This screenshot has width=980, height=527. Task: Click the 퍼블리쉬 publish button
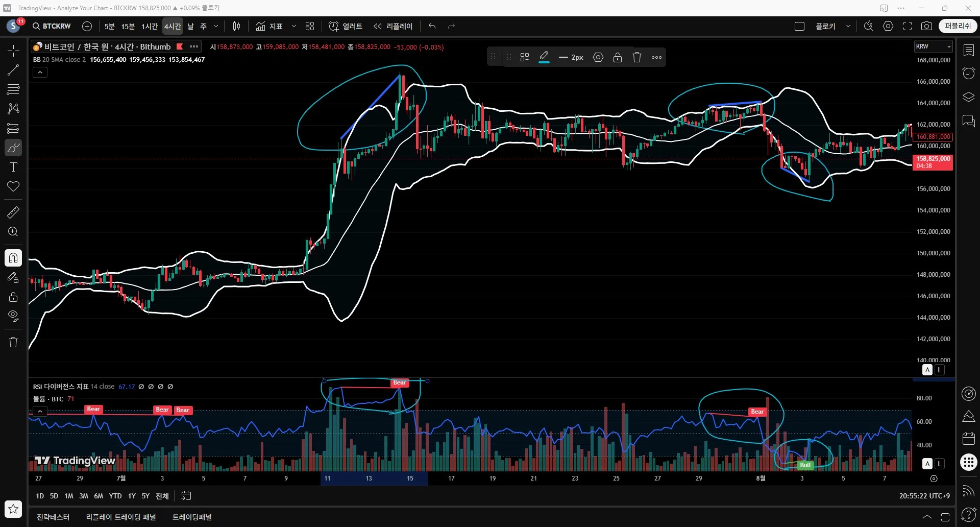pos(958,26)
